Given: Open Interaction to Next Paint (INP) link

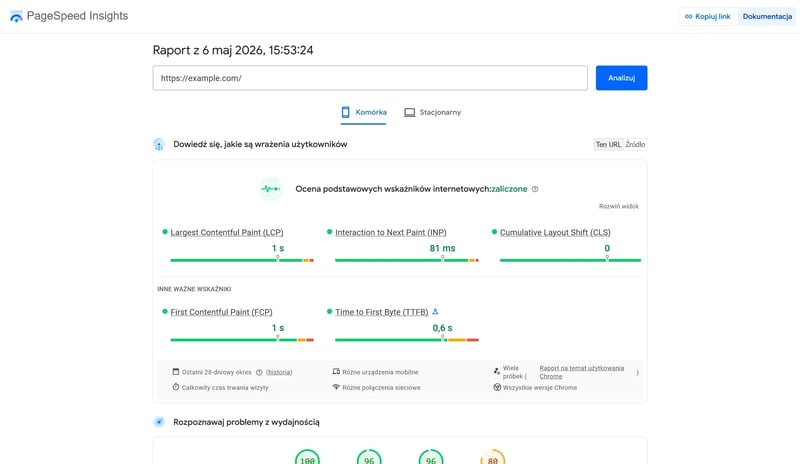Looking at the screenshot, I should [x=391, y=232].
